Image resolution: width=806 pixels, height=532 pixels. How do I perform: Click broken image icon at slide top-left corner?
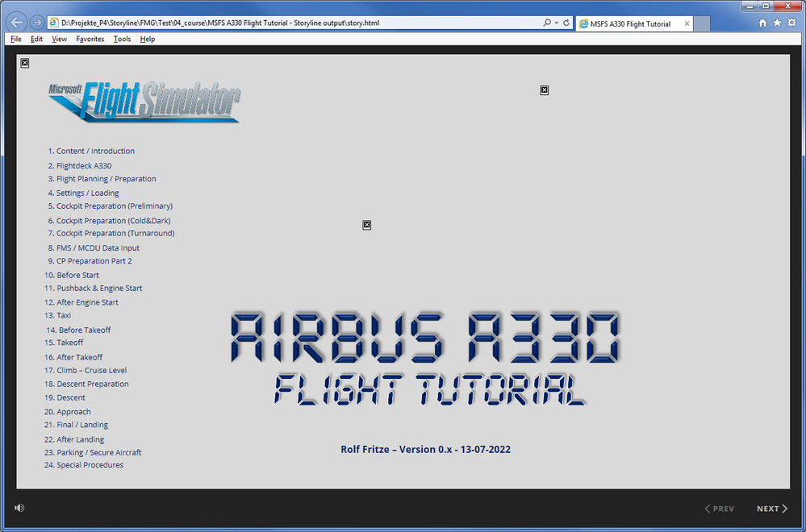pyautogui.click(x=25, y=63)
